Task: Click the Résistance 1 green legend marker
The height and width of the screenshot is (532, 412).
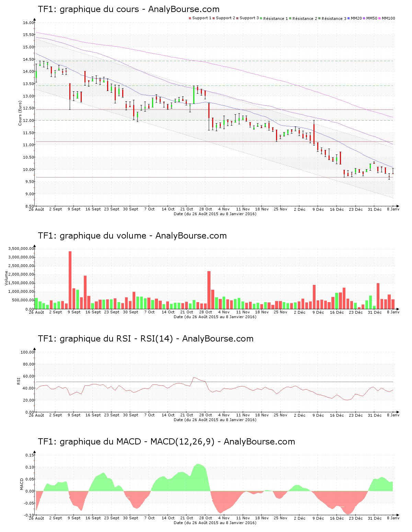Action: pyautogui.click(x=261, y=18)
